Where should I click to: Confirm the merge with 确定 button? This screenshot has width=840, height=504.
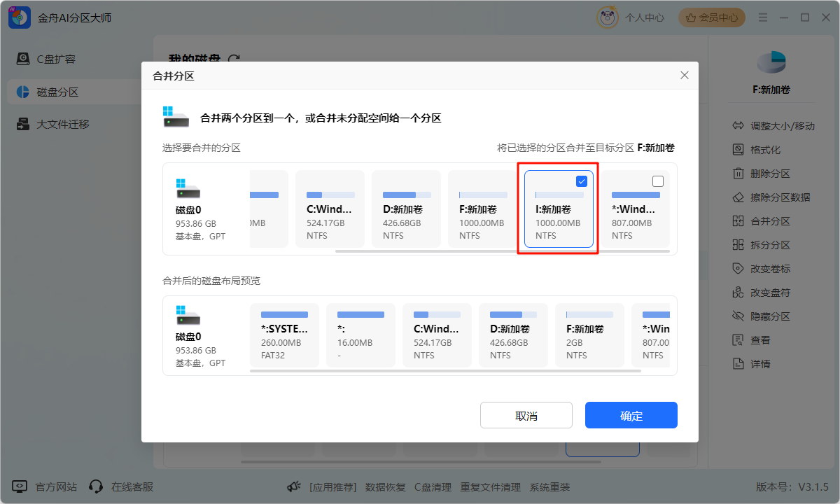click(x=631, y=414)
